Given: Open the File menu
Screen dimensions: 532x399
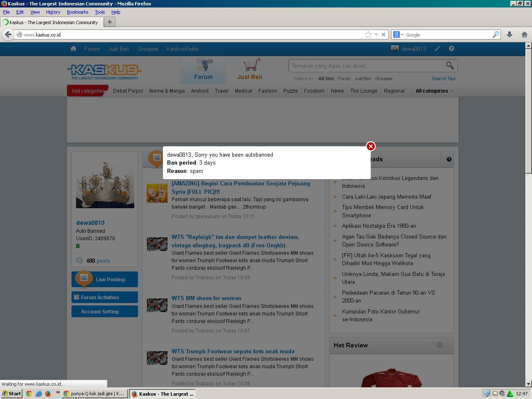Looking at the screenshot, I should click(x=6, y=12).
